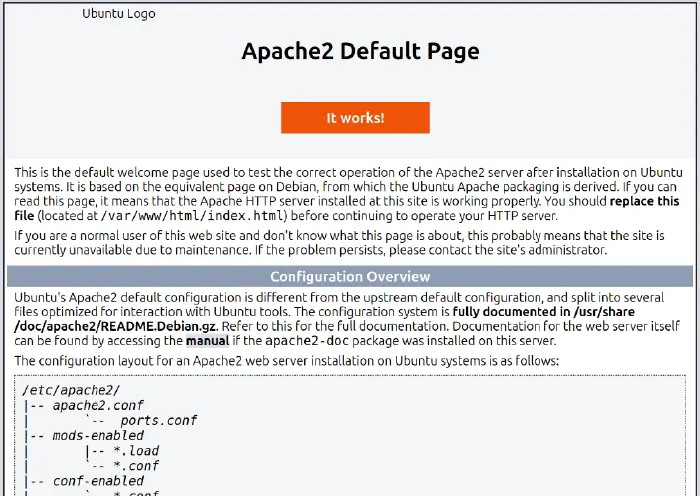Click 'If you are a normal user' paragraph
Viewport: 700px width, 496px height.
(x=339, y=242)
